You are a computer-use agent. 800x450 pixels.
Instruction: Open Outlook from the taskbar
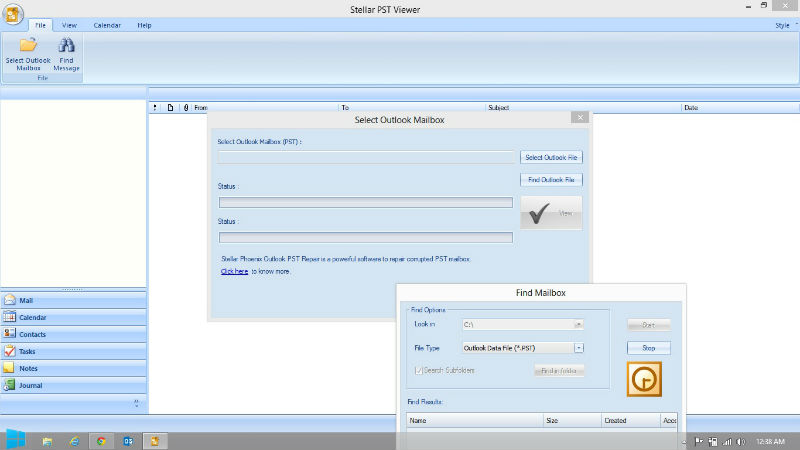point(128,441)
